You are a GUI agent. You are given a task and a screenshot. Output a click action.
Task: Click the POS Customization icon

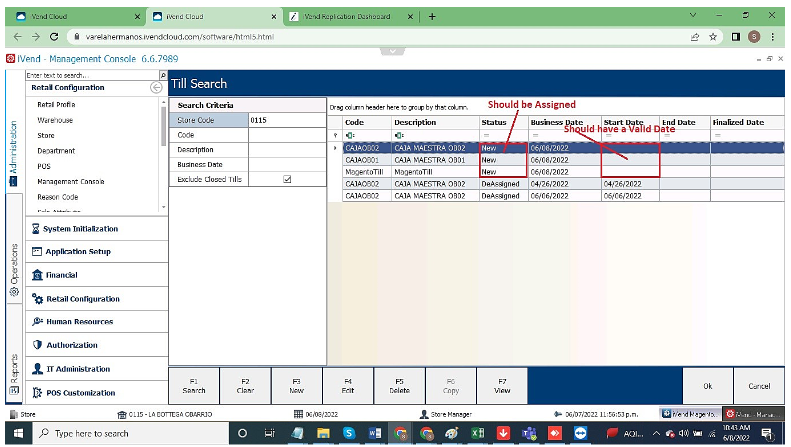[37, 393]
